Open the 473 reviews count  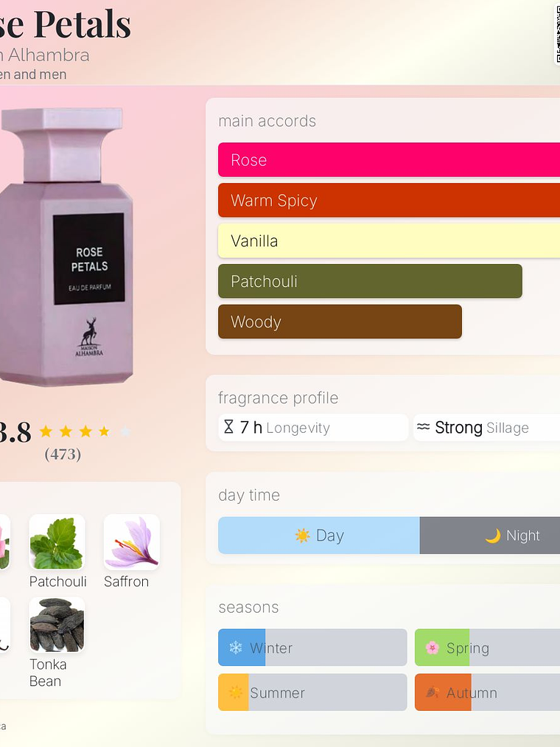63,454
